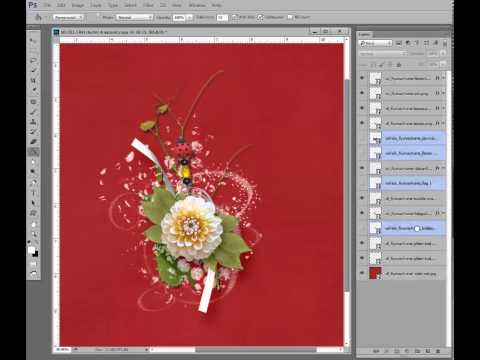This screenshot has height=360, width=480.
Task: Swap foreground and background colors
Action: click(x=36, y=243)
